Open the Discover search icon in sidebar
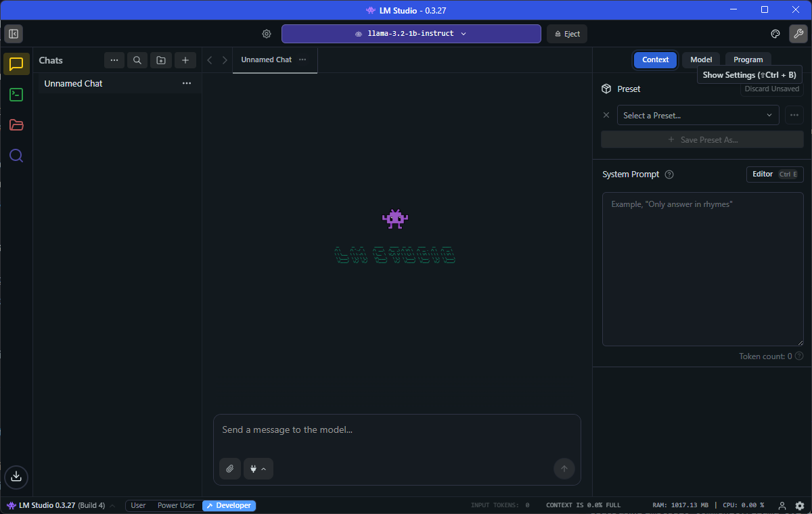The image size is (812, 514). coord(16,156)
